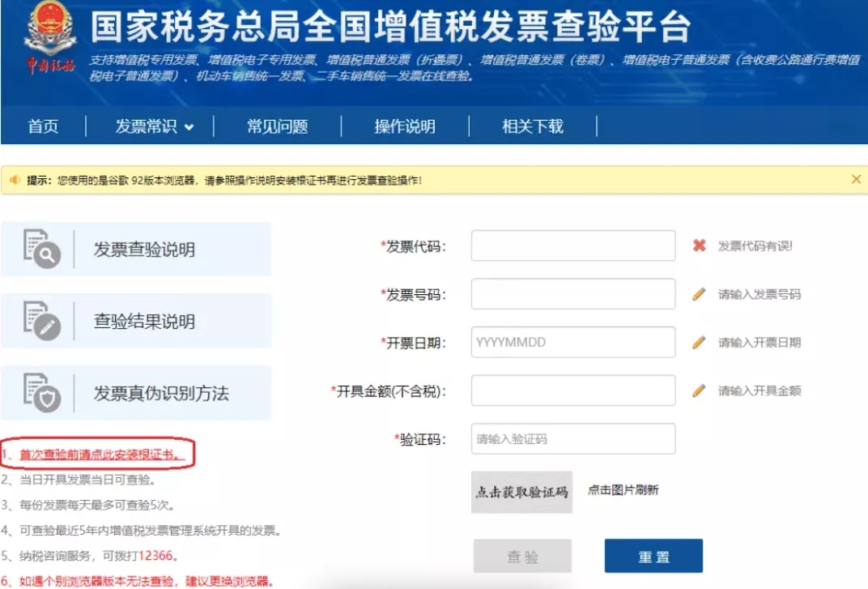Click the 发票代码有误! error message

[x=755, y=246]
